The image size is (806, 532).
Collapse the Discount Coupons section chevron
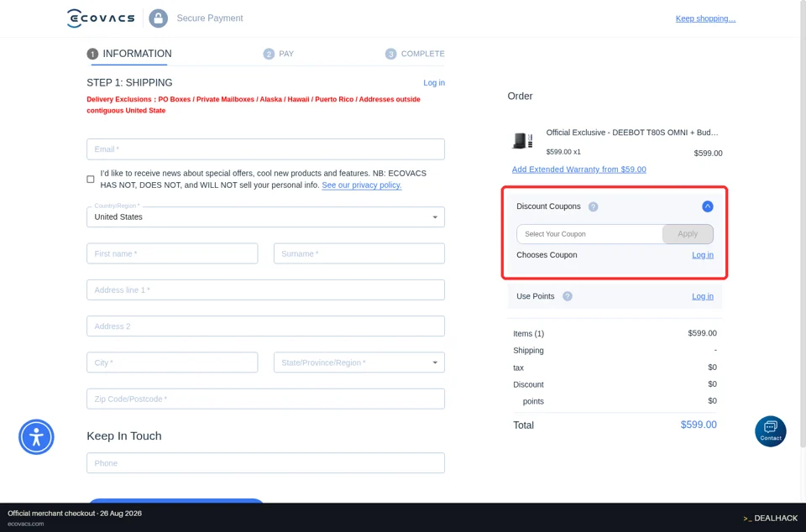click(707, 206)
